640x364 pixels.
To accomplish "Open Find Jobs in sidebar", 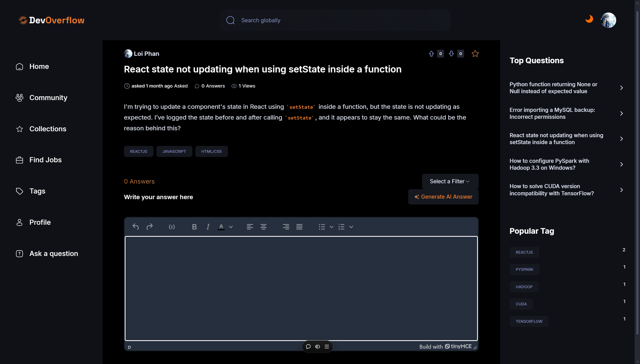I will click(x=45, y=160).
